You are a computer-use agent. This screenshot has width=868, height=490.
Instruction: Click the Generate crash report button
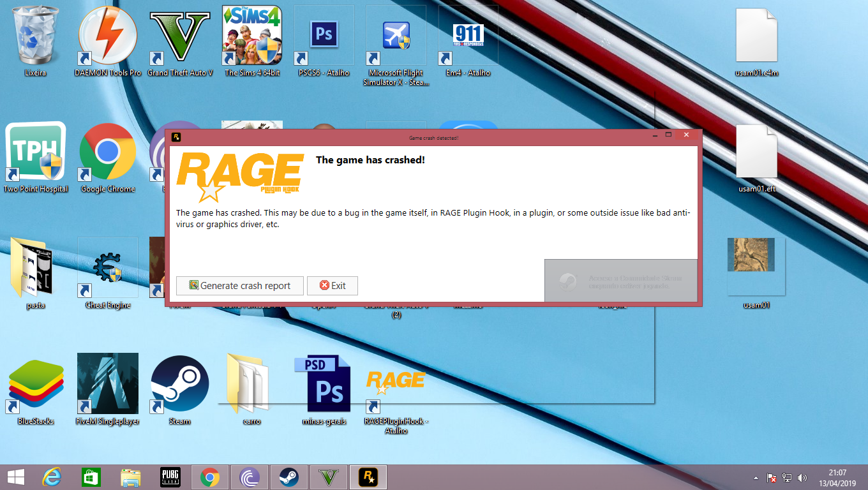pyautogui.click(x=240, y=286)
